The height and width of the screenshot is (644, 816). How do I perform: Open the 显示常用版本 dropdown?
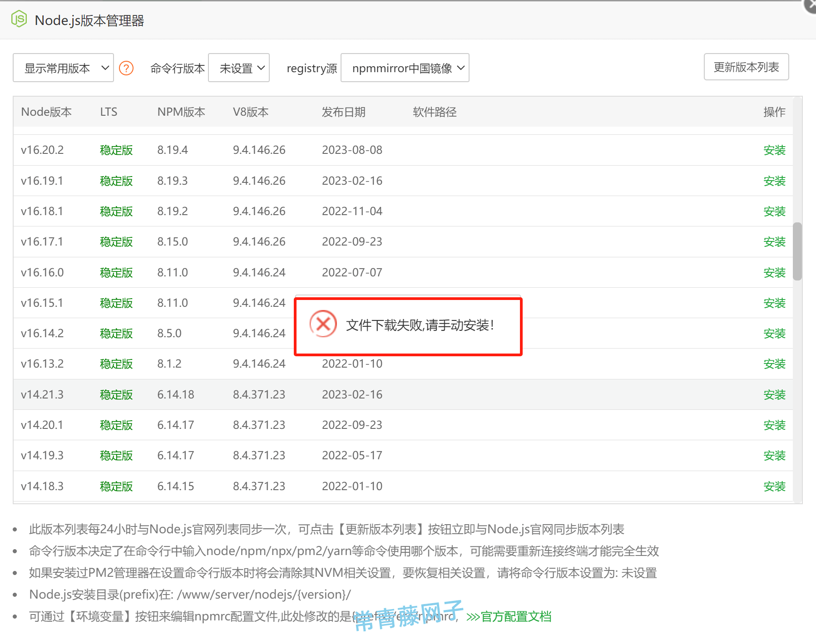click(63, 68)
